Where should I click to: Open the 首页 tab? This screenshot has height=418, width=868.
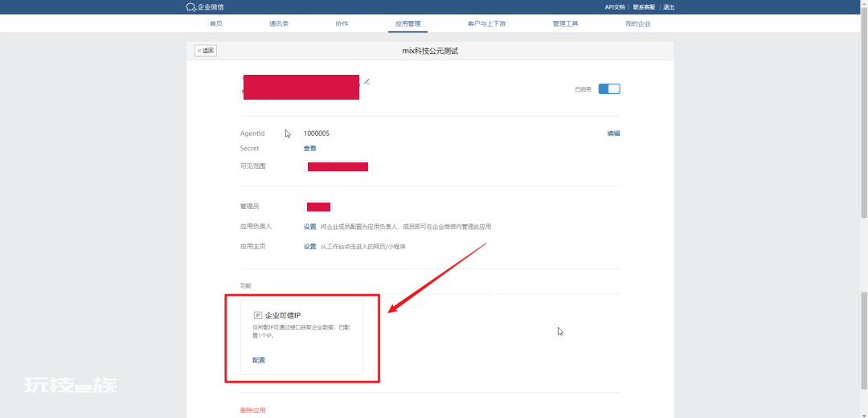216,24
